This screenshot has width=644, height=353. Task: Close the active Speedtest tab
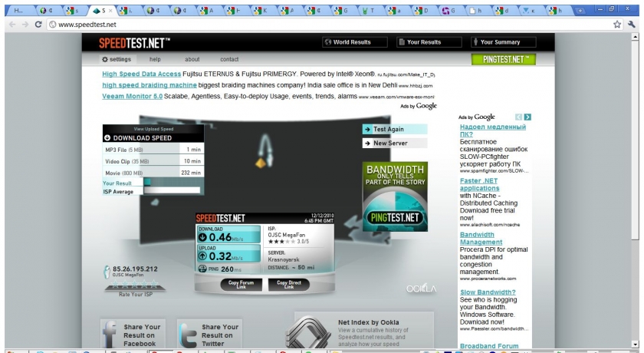click(x=110, y=11)
